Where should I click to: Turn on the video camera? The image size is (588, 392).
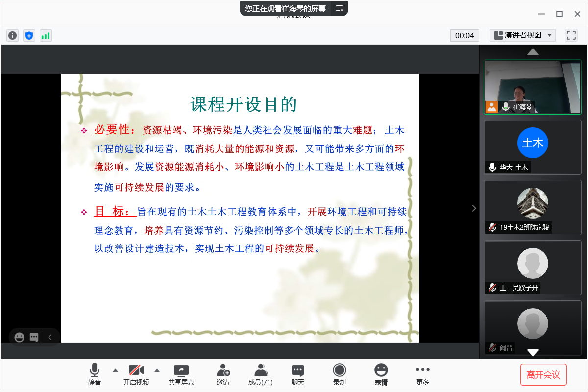pos(136,374)
